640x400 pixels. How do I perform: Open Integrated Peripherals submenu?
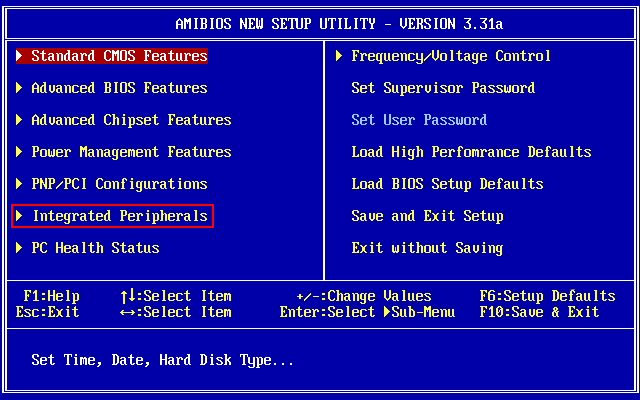[120, 216]
